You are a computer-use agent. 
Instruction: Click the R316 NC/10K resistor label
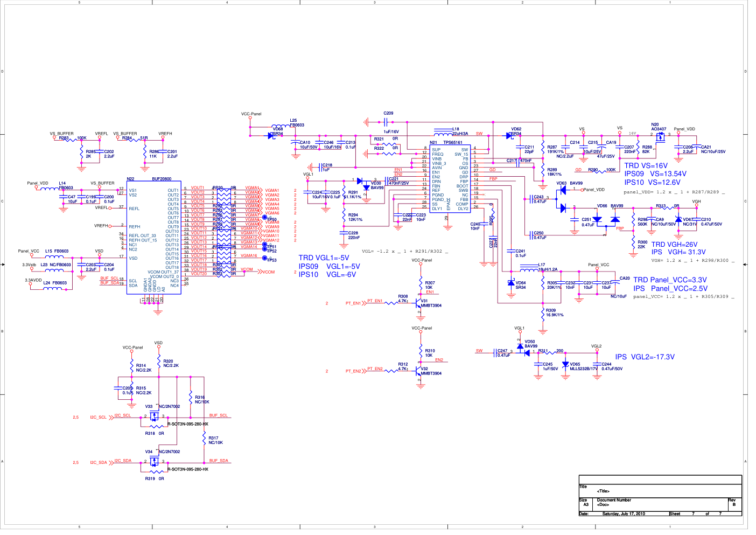pyautogui.click(x=202, y=400)
